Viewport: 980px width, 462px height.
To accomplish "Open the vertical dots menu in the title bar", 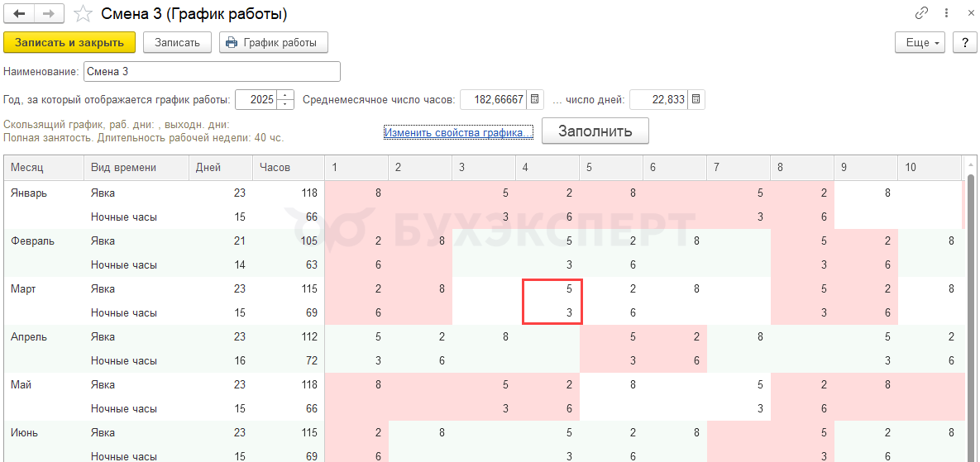I will 946,13.
